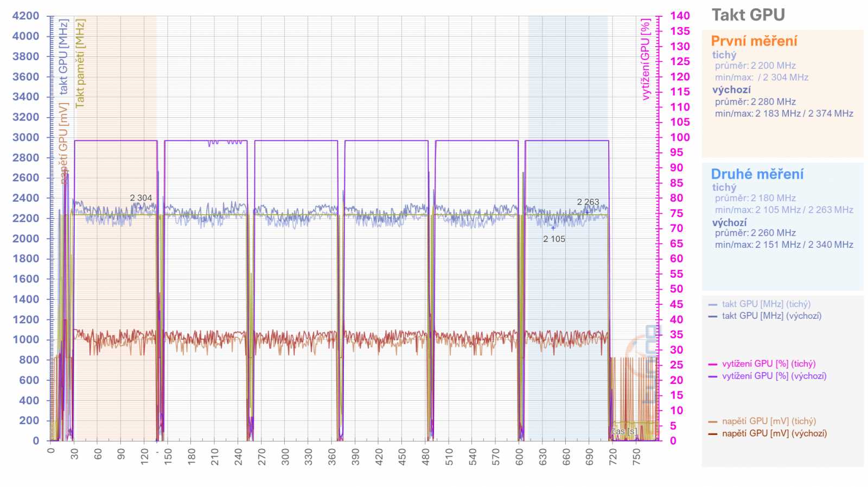Select legend text 'takt GPU [MHz] (výchozí)'
Screen dimensions: 868x487
pos(771,316)
